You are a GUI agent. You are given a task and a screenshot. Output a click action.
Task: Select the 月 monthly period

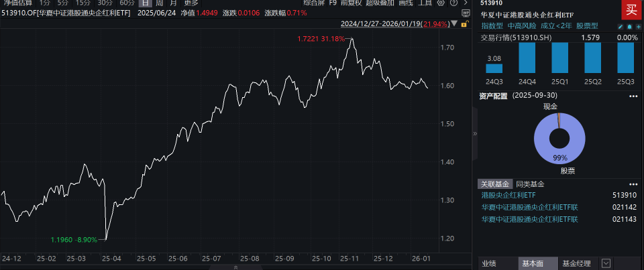pyautogui.click(x=172, y=3)
